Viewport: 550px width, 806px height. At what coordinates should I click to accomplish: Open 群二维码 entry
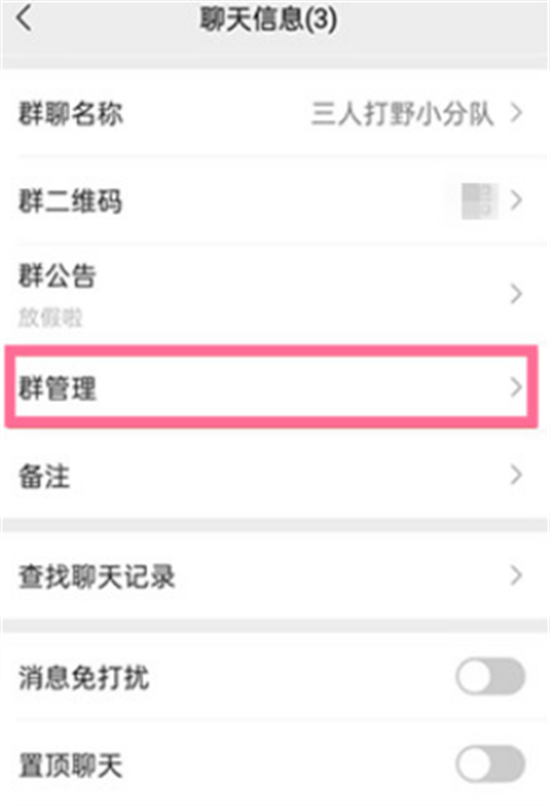pos(275,200)
